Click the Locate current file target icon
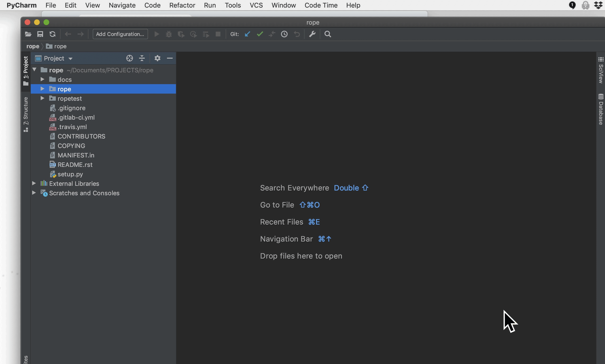 (x=130, y=58)
